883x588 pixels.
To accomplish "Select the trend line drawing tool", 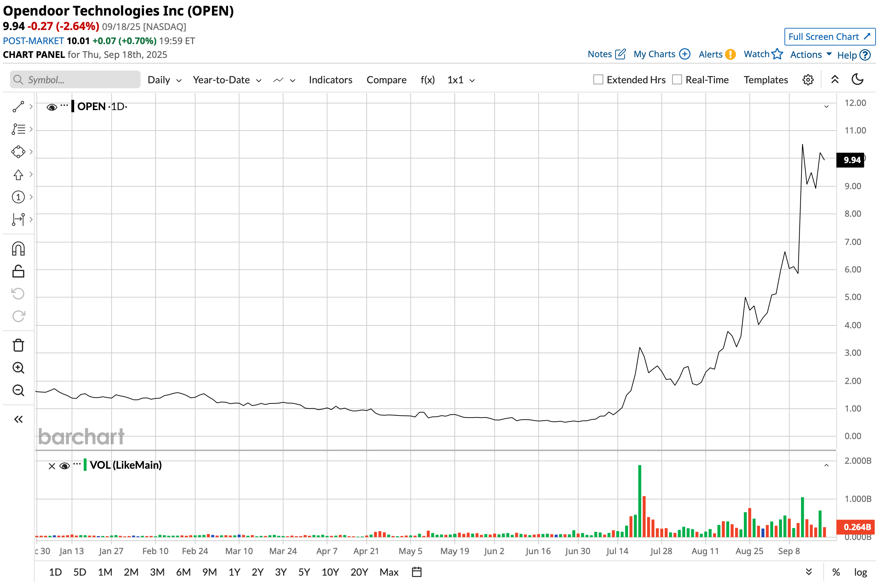I will (x=18, y=107).
